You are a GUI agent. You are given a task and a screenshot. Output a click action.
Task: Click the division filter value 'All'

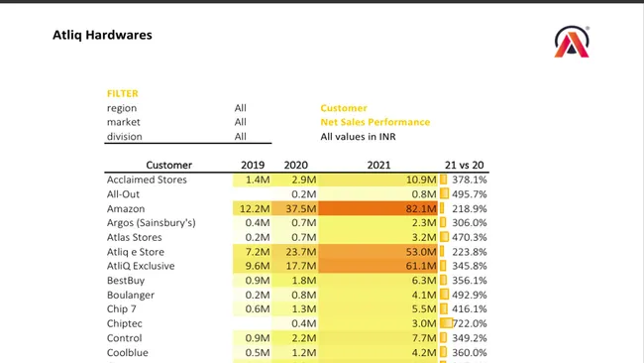click(x=241, y=137)
